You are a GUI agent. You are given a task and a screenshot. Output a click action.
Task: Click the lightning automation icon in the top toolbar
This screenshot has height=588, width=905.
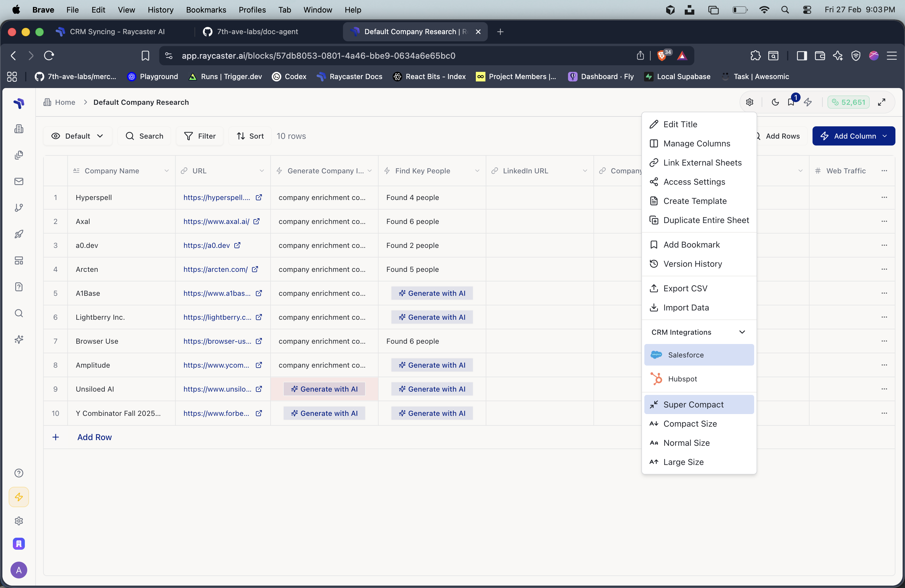click(808, 102)
